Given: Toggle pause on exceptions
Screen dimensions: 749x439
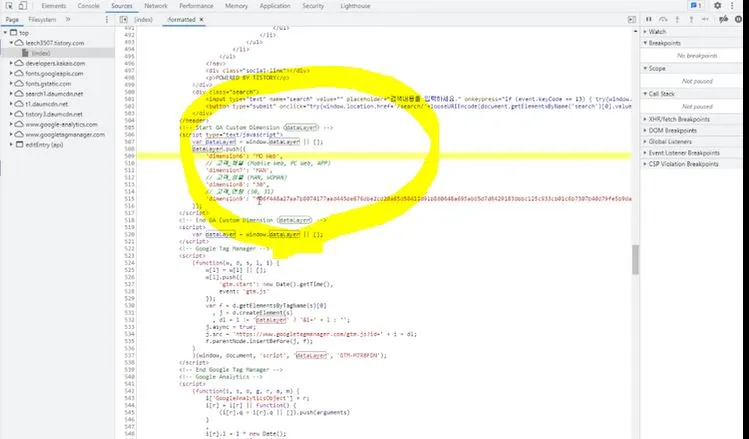Looking at the screenshot, I should click(738, 20).
